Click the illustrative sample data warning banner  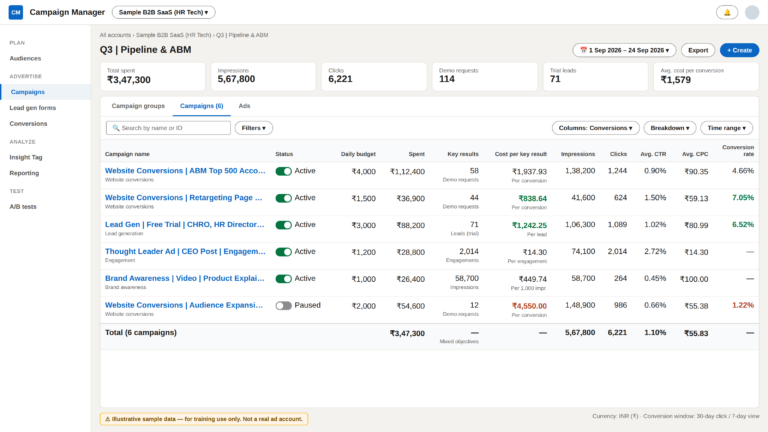(x=204, y=419)
